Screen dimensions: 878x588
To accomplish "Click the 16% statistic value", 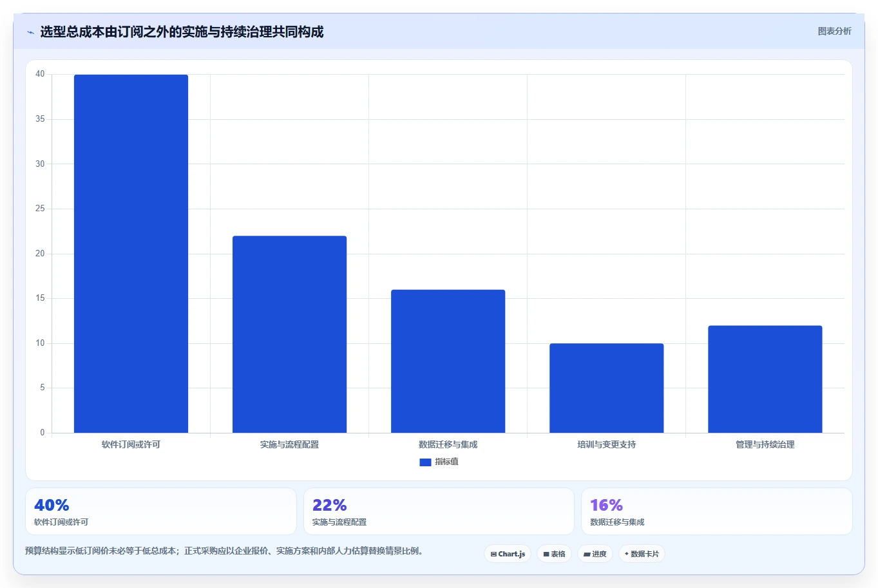I will [x=607, y=505].
